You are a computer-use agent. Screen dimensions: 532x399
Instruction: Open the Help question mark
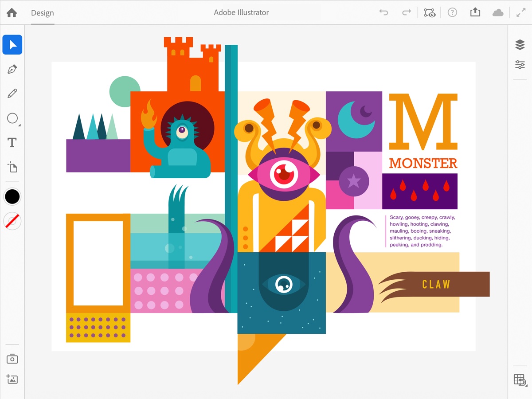click(x=452, y=12)
